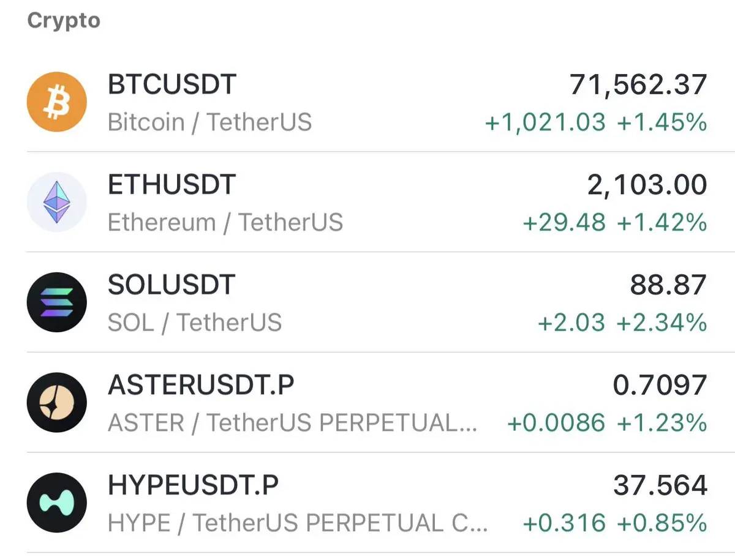Click the Ethereum price 2,103.00
735x560 pixels.
647,185
